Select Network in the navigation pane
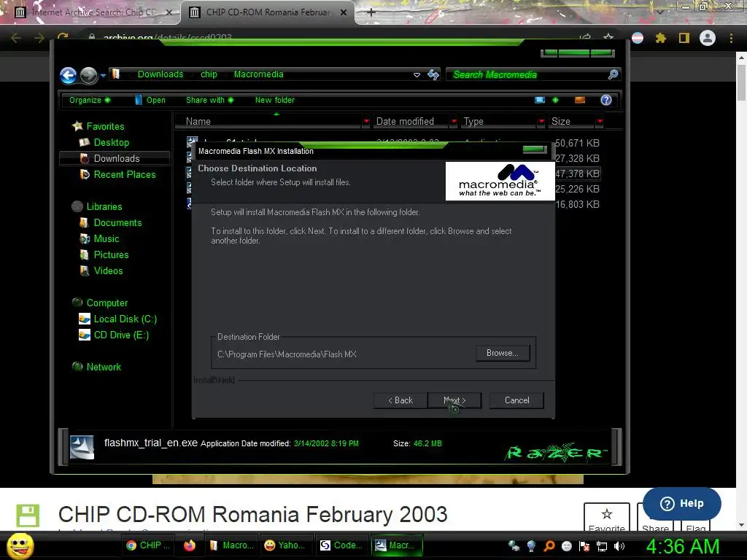The width and height of the screenshot is (747, 560). pyautogui.click(x=104, y=367)
